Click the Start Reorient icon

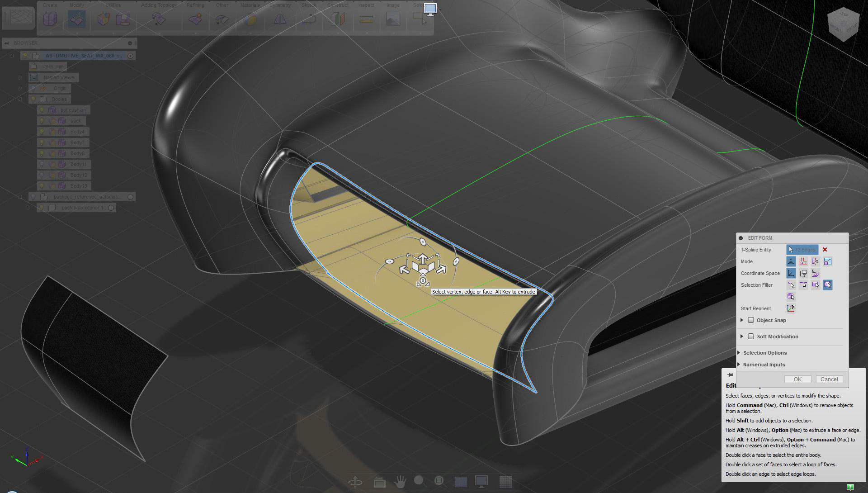pyautogui.click(x=791, y=308)
